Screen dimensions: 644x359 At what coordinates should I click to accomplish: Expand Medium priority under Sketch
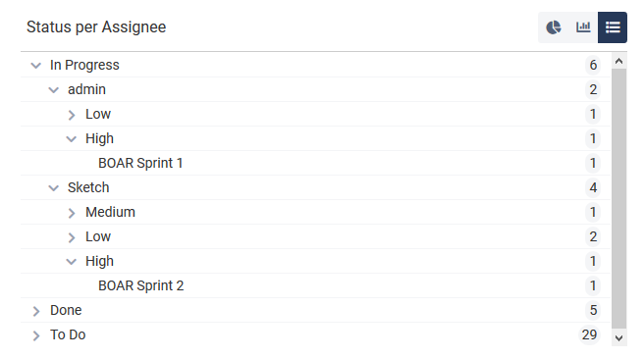[72, 213]
